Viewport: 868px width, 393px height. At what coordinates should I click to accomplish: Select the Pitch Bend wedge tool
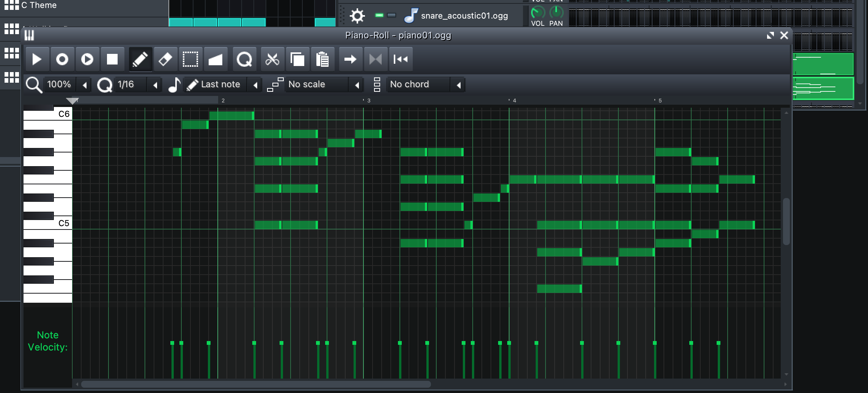coord(215,59)
